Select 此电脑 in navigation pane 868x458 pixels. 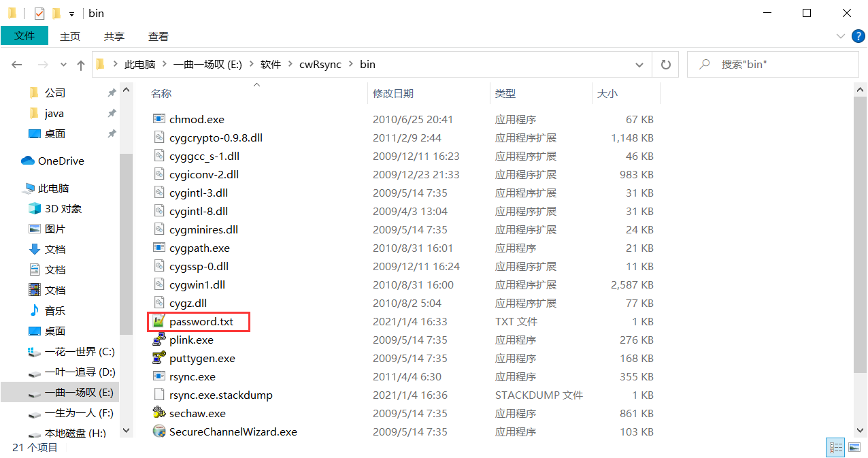click(x=54, y=189)
